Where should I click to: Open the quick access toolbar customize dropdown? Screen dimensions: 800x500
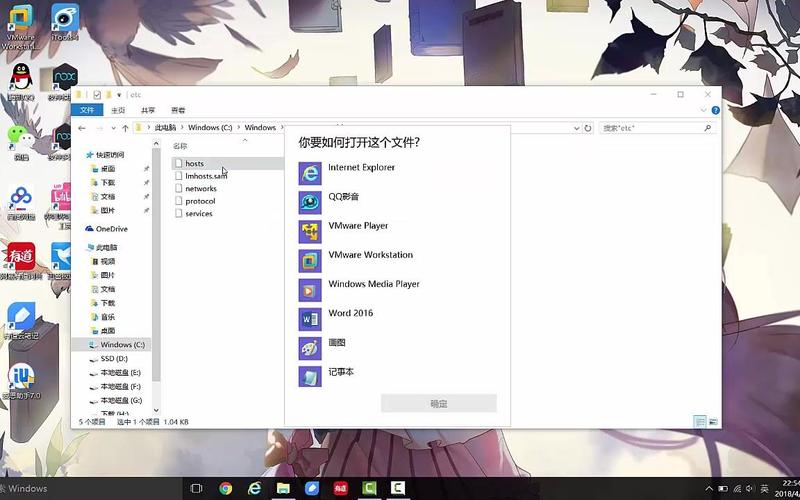119,95
